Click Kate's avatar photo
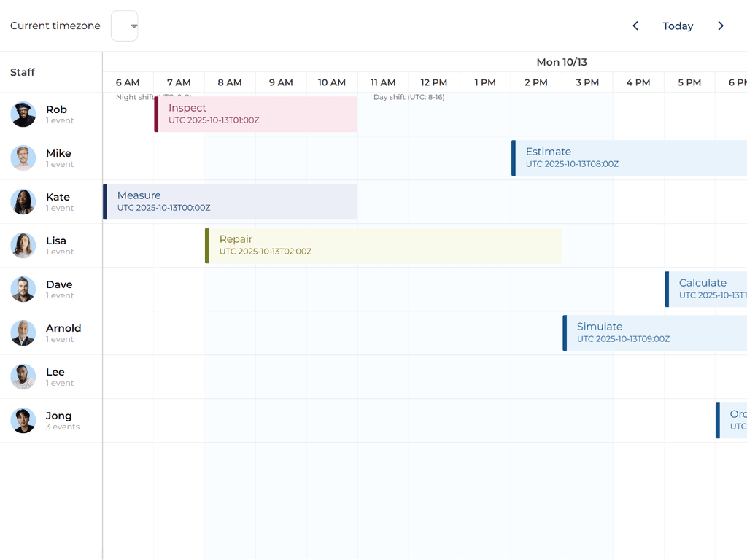The image size is (747, 560). pyautogui.click(x=23, y=202)
